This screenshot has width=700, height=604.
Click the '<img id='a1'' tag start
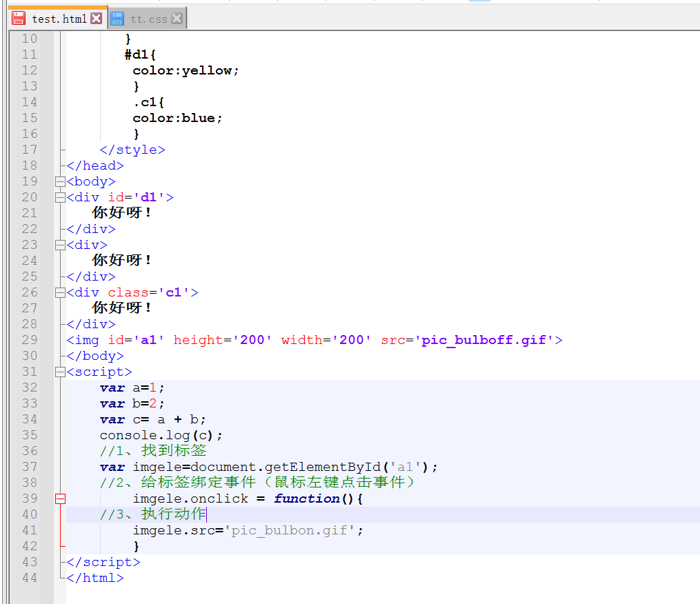pyautogui.click(x=116, y=340)
